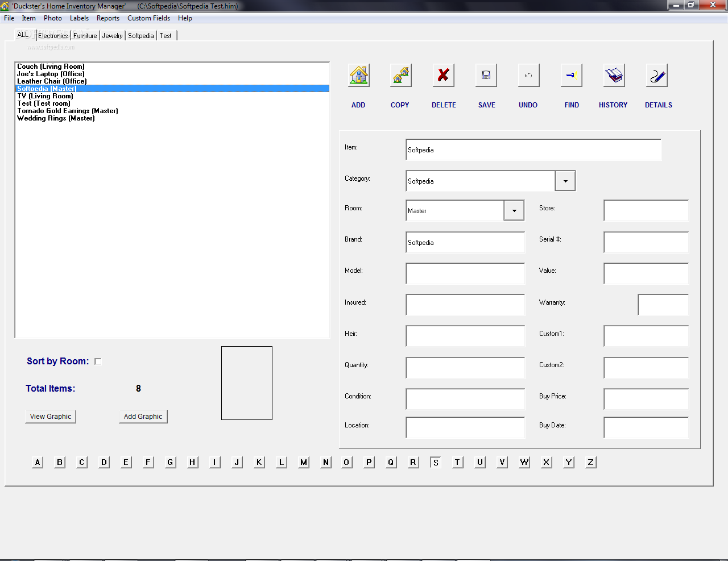Open the File menu
This screenshot has width=728, height=561.
coord(9,18)
